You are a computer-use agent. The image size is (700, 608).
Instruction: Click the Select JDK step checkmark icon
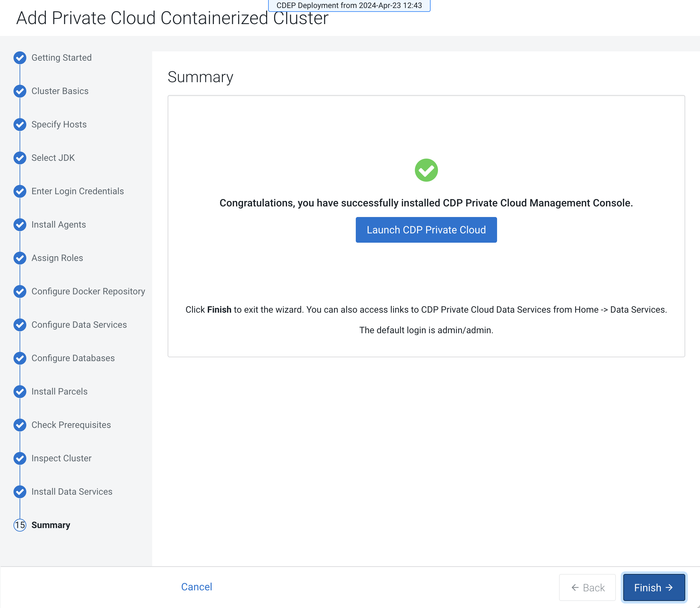click(x=20, y=158)
